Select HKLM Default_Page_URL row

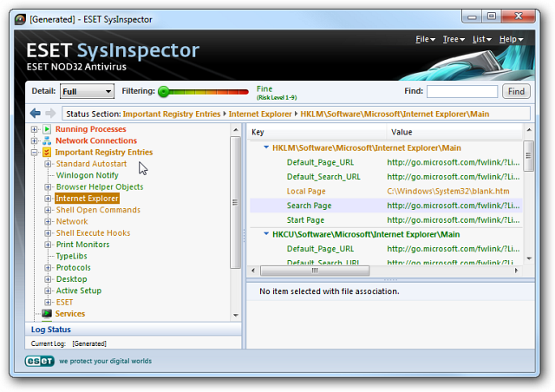386,162
